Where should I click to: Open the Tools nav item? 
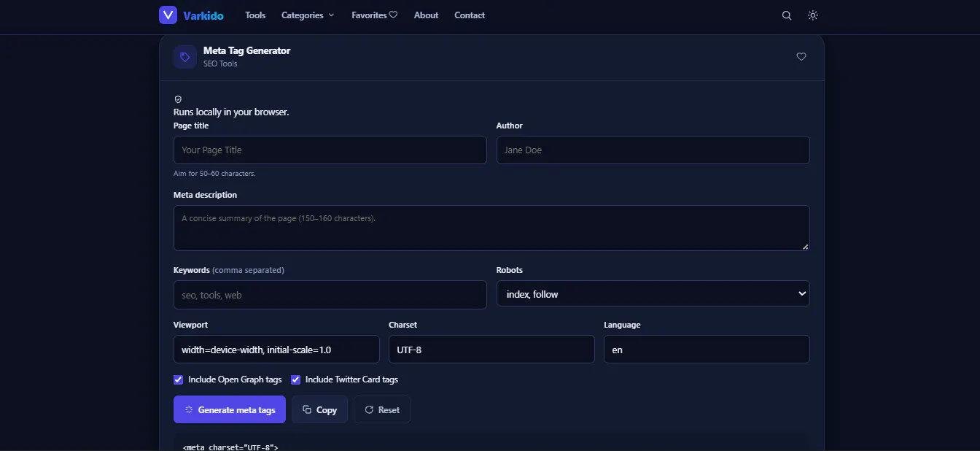click(x=255, y=15)
